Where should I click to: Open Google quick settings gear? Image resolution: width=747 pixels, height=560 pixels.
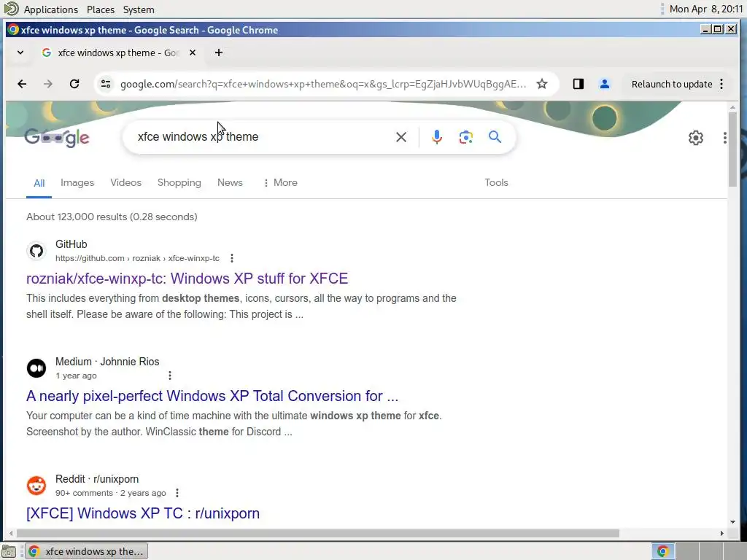point(695,138)
